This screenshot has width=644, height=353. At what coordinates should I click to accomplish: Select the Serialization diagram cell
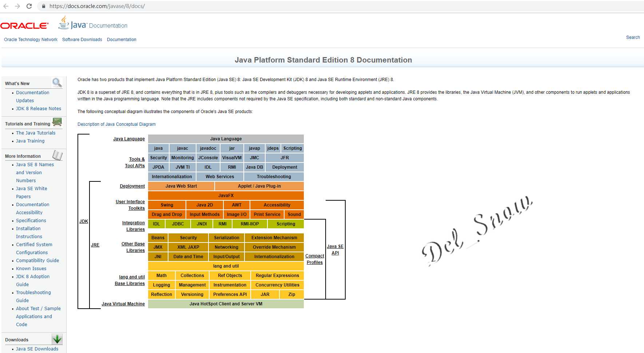click(227, 238)
